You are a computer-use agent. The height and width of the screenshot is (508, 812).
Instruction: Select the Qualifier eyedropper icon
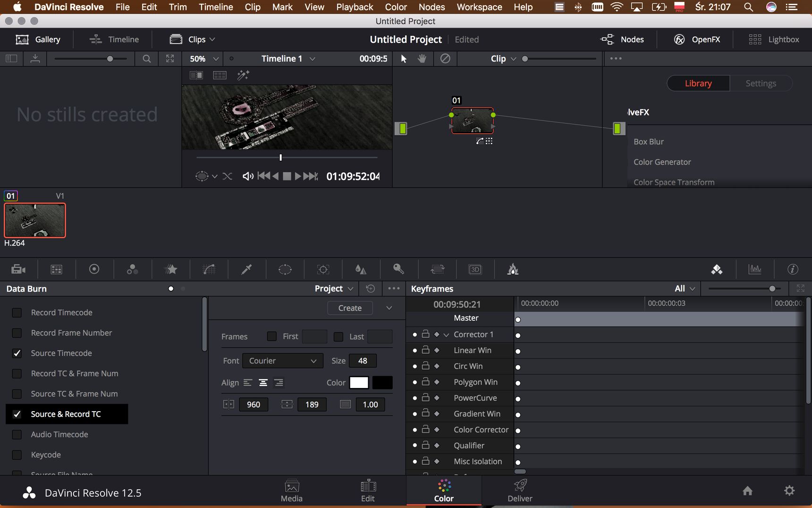tap(247, 269)
